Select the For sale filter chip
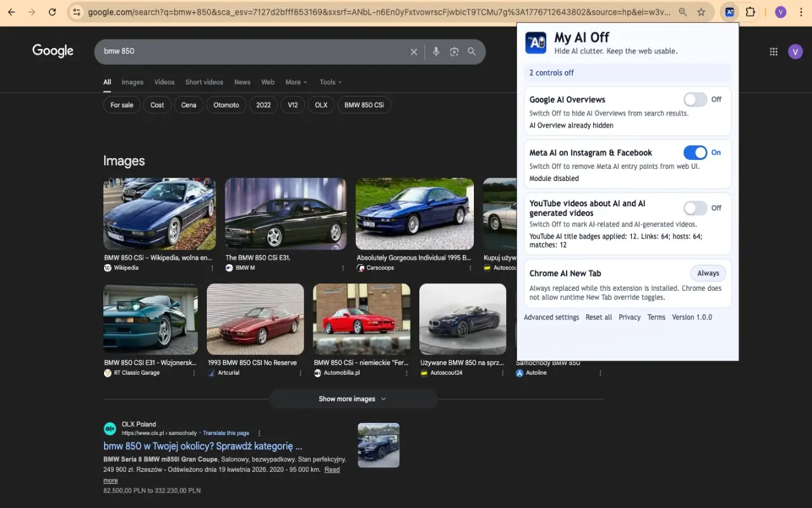Image resolution: width=812 pixels, height=508 pixels. 122,105
